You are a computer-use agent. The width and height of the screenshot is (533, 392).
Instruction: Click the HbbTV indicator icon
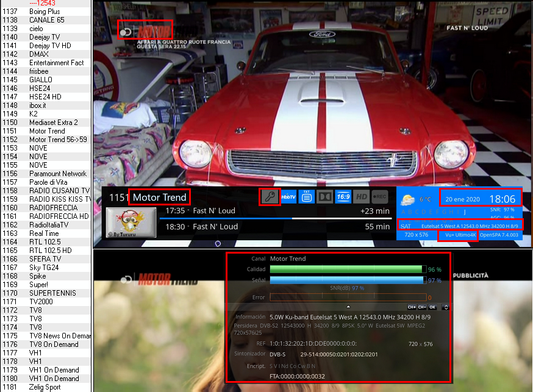(x=288, y=197)
